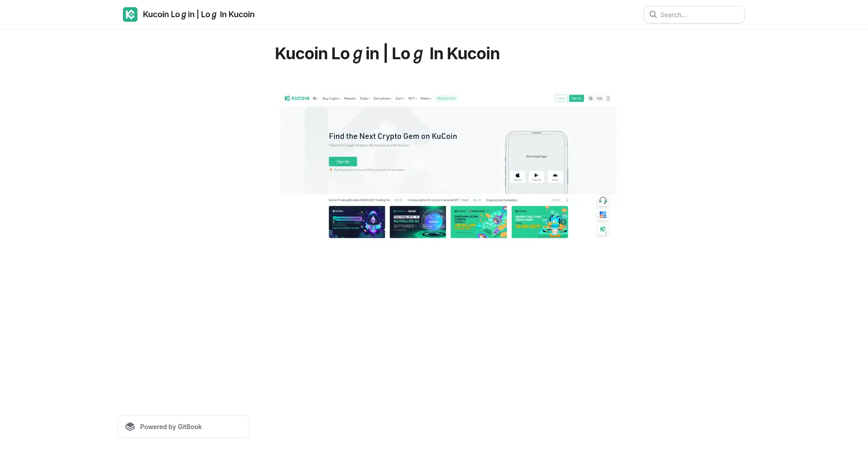Click the 'Find the Next Crypto Gem on KuCoin' headline

pyautogui.click(x=393, y=136)
